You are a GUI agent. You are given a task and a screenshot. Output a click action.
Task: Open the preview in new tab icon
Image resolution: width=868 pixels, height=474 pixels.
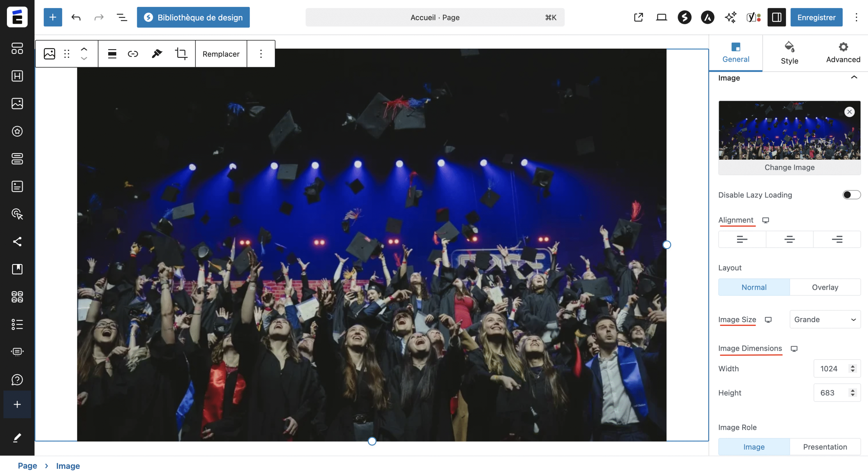pos(638,17)
